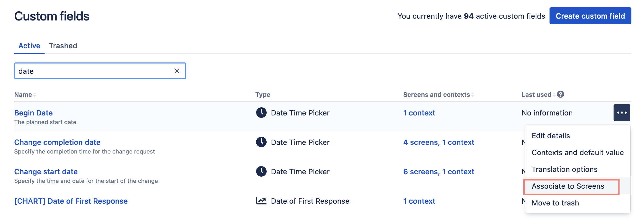
Task: Click Create custom field button
Action: (590, 16)
